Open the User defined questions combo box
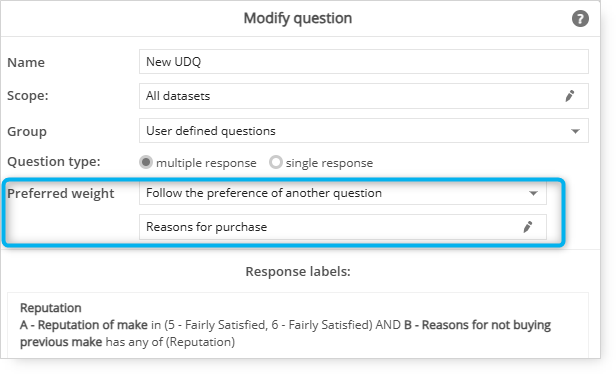616x374 pixels. point(364,131)
